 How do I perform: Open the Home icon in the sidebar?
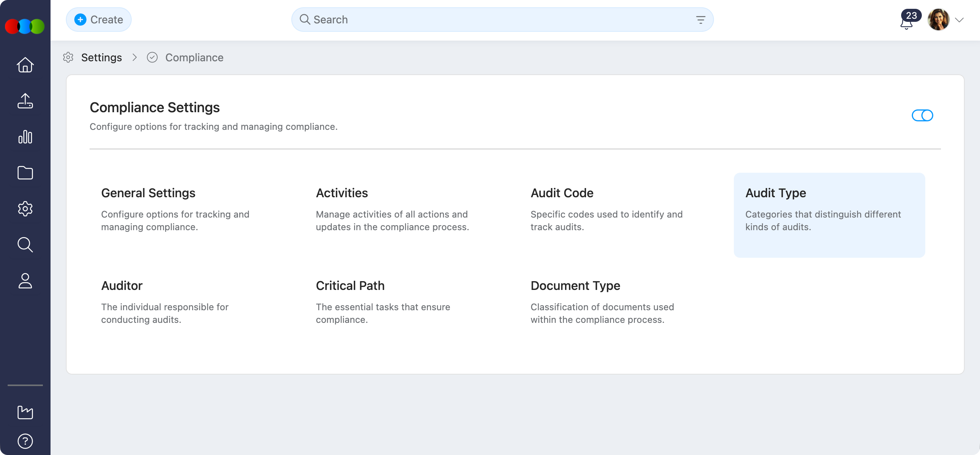tap(25, 65)
